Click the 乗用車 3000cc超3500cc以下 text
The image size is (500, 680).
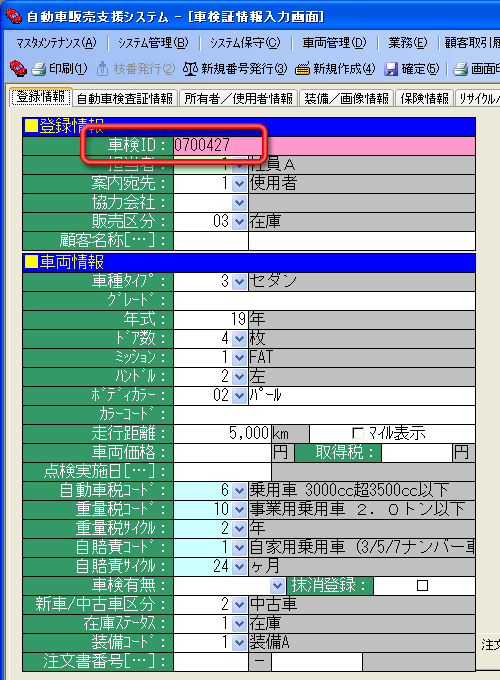point(349,490)
